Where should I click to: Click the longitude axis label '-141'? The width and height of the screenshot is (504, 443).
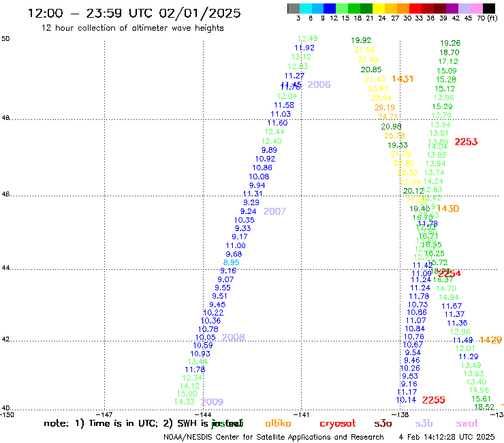(x=301, y=414)
